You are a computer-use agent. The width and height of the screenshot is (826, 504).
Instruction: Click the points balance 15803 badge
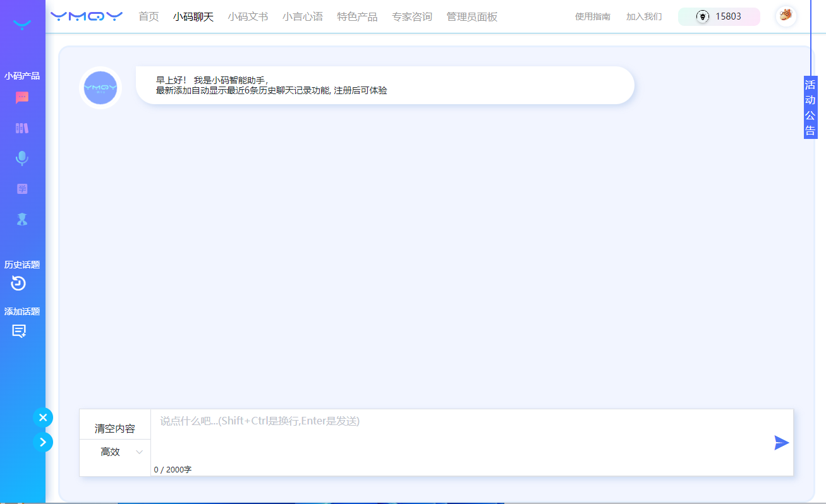coord(719,16)
